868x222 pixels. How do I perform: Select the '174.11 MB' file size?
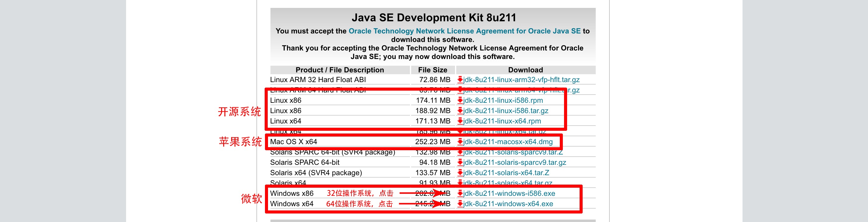[433, 100]
